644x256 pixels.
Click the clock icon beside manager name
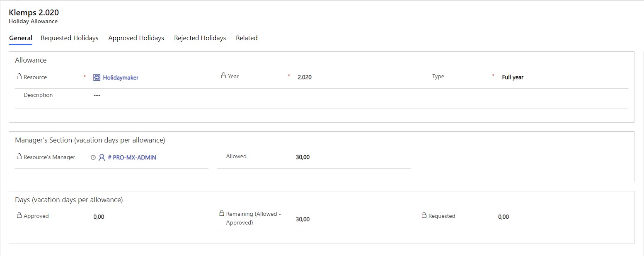93,157
